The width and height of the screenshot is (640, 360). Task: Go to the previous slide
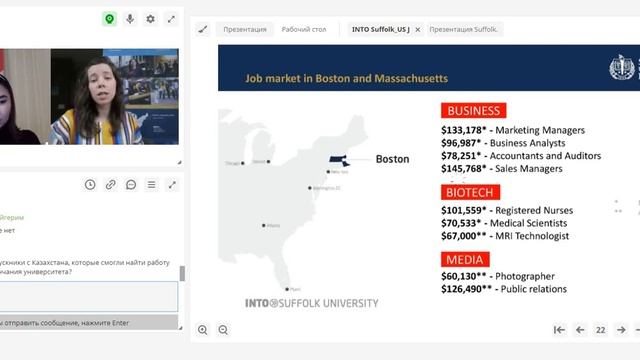pyautogui.click(x=580, y=330)
